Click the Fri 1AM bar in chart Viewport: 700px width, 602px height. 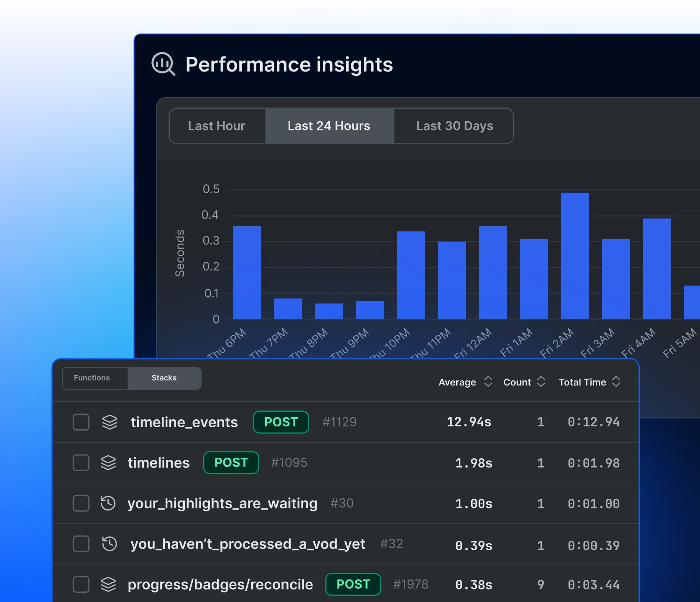(534, 279)
